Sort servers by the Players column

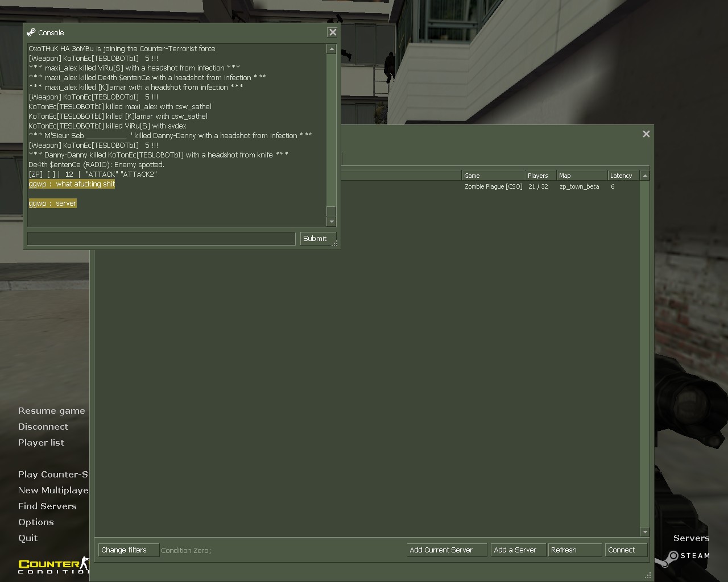pyautogui.click(x=537, y=176)
